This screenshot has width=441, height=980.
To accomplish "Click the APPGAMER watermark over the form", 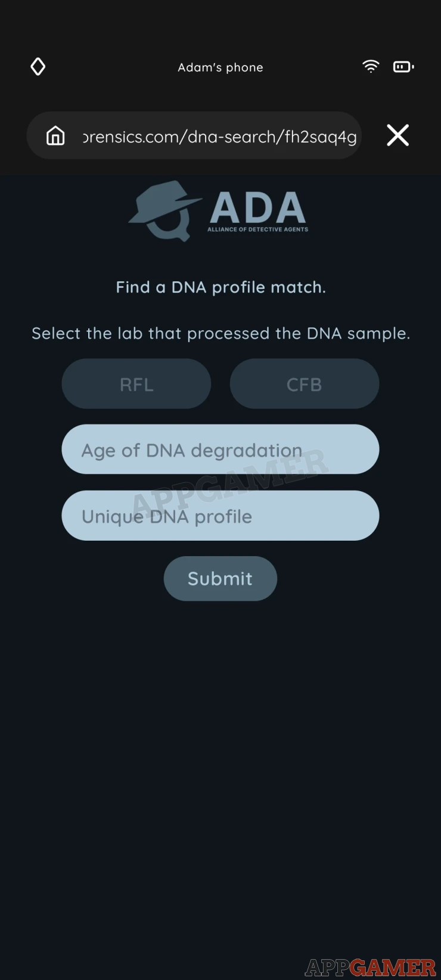I will tap(229, 483).
